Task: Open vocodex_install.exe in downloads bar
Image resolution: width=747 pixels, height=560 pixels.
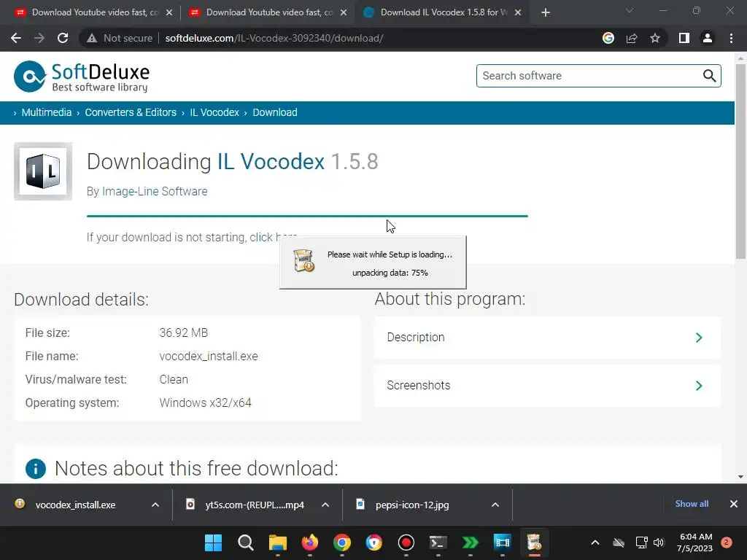Action: click(75, 505)
